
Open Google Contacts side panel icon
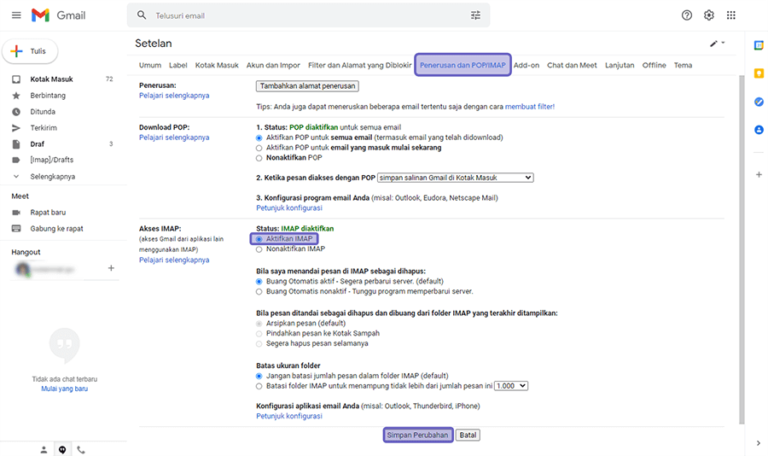[x=759, y=130]
